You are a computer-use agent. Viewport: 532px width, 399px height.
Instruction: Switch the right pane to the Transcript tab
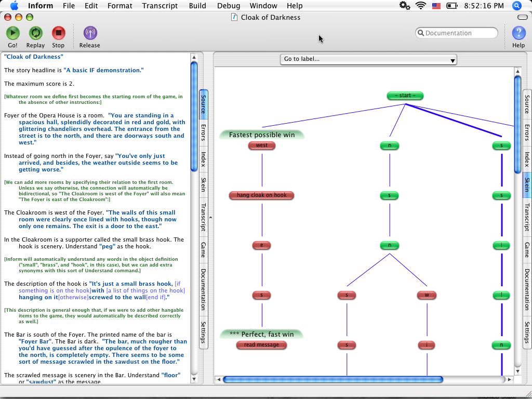527,217
